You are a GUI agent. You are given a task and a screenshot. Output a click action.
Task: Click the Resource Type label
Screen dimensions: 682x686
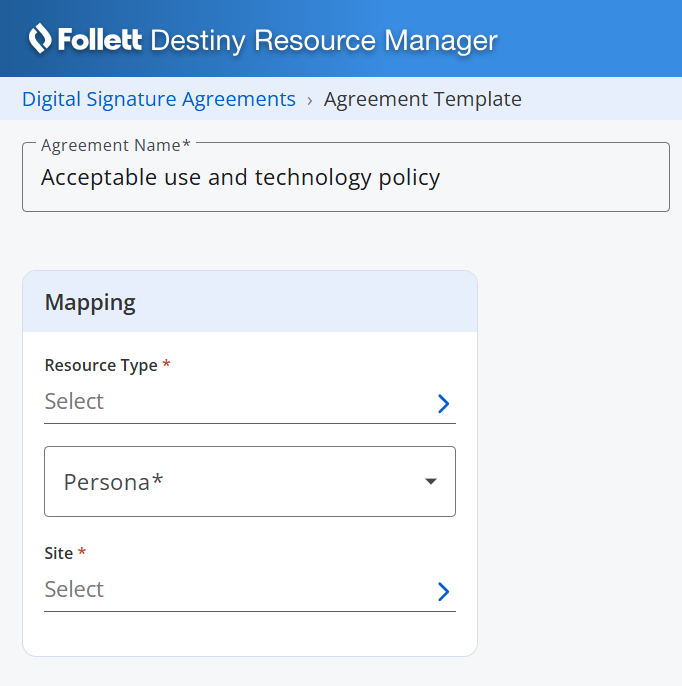(101, 365)
